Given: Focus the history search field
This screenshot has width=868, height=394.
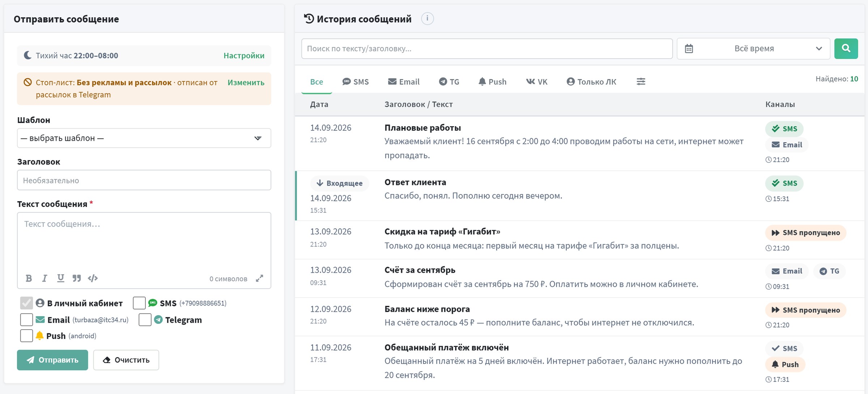Looking at the screenshot, I should [487, 48].
